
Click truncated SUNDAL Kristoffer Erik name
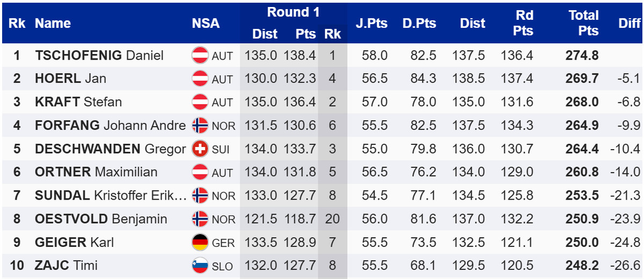tap(111, 196)
